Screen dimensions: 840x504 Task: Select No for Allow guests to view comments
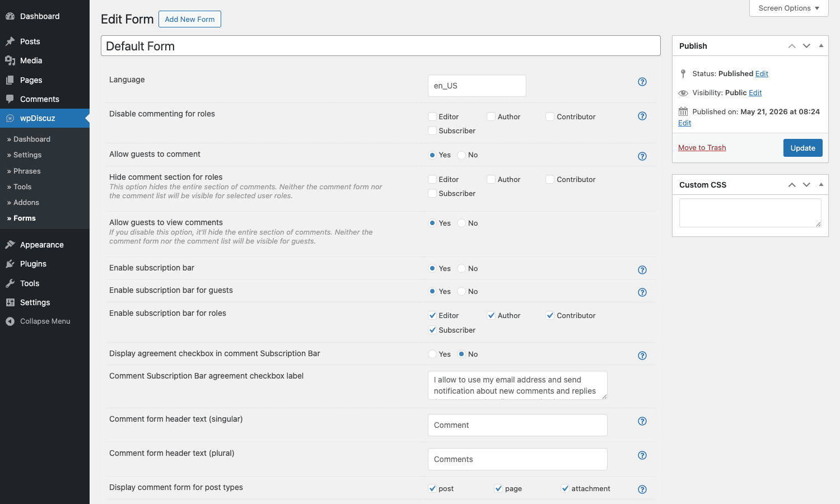coord(461,223)
